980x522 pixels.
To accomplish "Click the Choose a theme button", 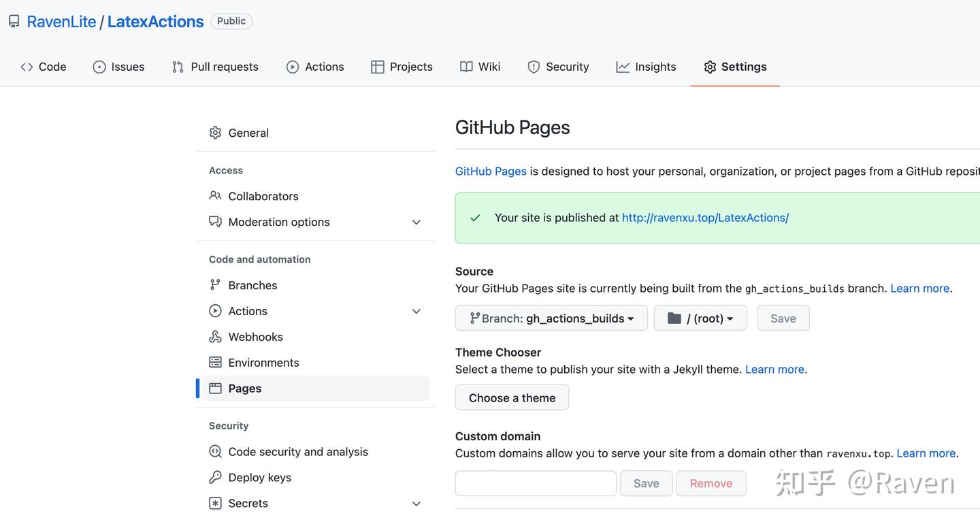I will pos(512,397).
